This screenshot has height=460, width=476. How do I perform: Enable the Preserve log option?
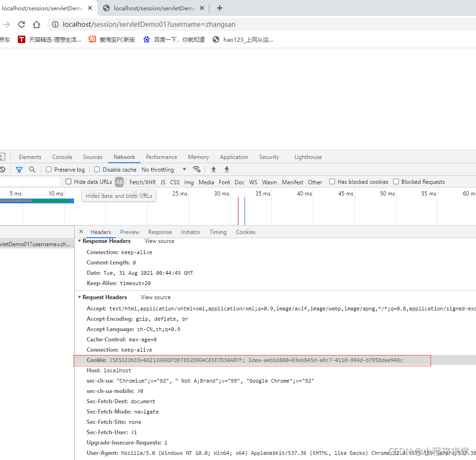(48, 169)
